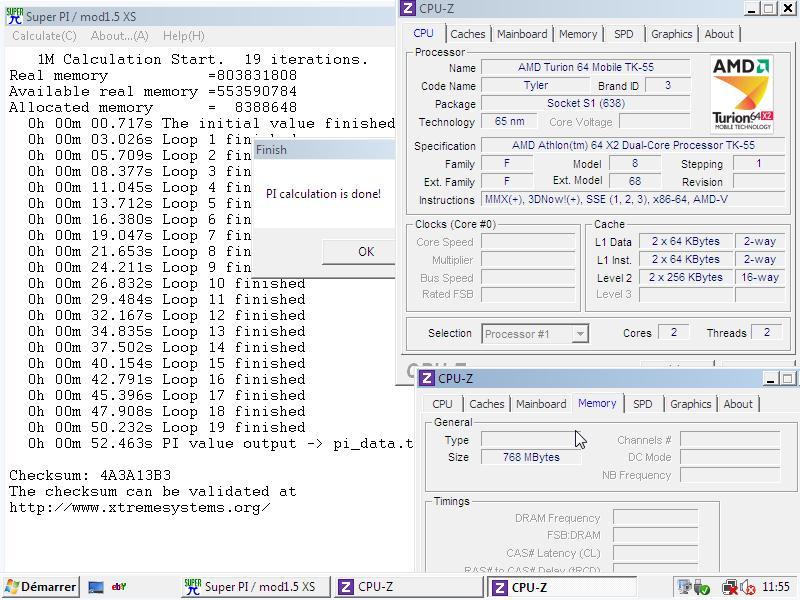Activate Super PI / mod1.5 XS taskbar button
Viewport: 800px width, 600px height.
(256, 587)
